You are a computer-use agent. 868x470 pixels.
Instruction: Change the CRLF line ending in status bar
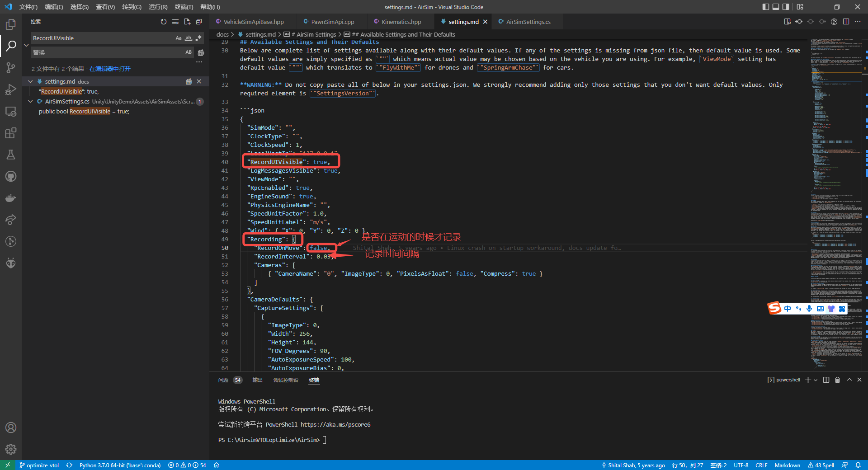click(x=761, y=465)
